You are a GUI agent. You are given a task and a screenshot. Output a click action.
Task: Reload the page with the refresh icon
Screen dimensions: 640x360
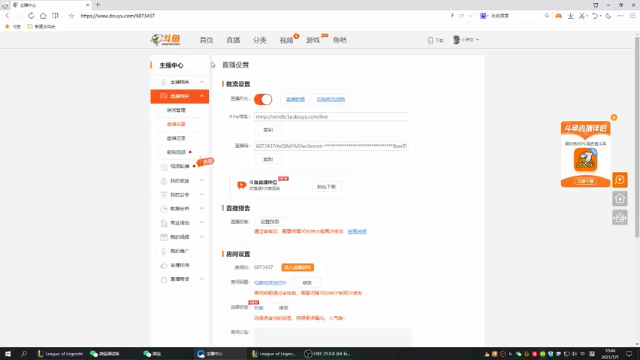[x=31, y=16]
